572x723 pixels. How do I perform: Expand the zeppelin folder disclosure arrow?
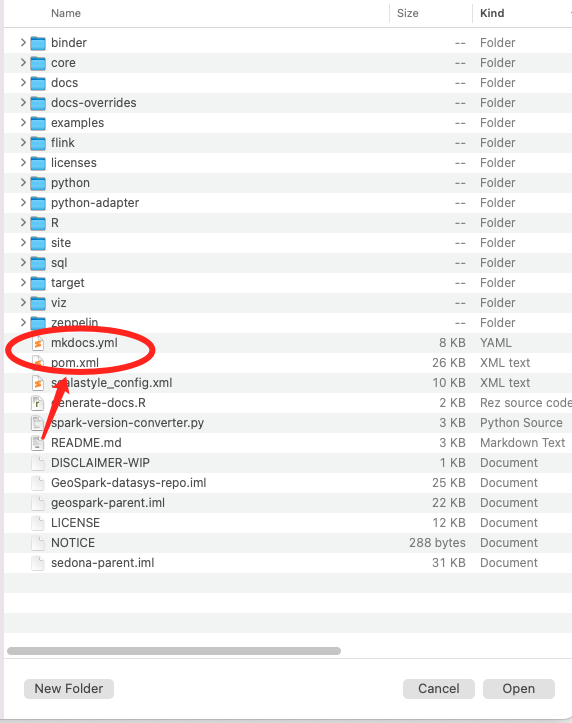(x=23, y=322)
